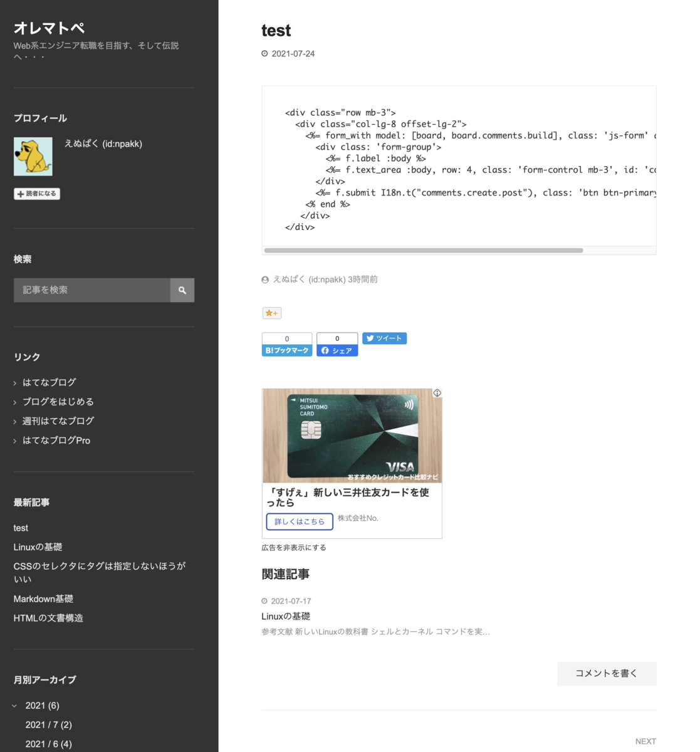This screenshot has height=752, width=700.
Task: Open the comment form with コメントを書く
Action: coord(606,673)
